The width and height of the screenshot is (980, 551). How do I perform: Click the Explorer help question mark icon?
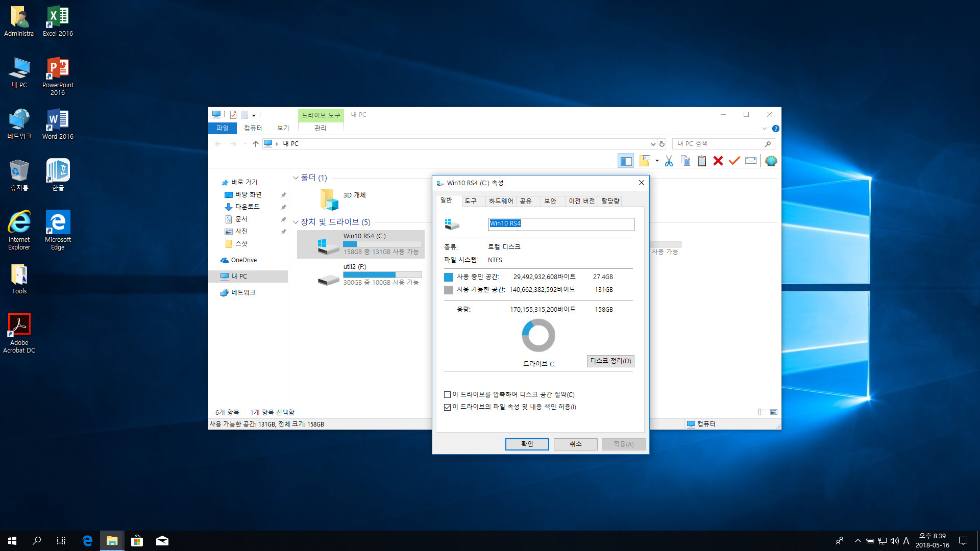pos(776,129)
